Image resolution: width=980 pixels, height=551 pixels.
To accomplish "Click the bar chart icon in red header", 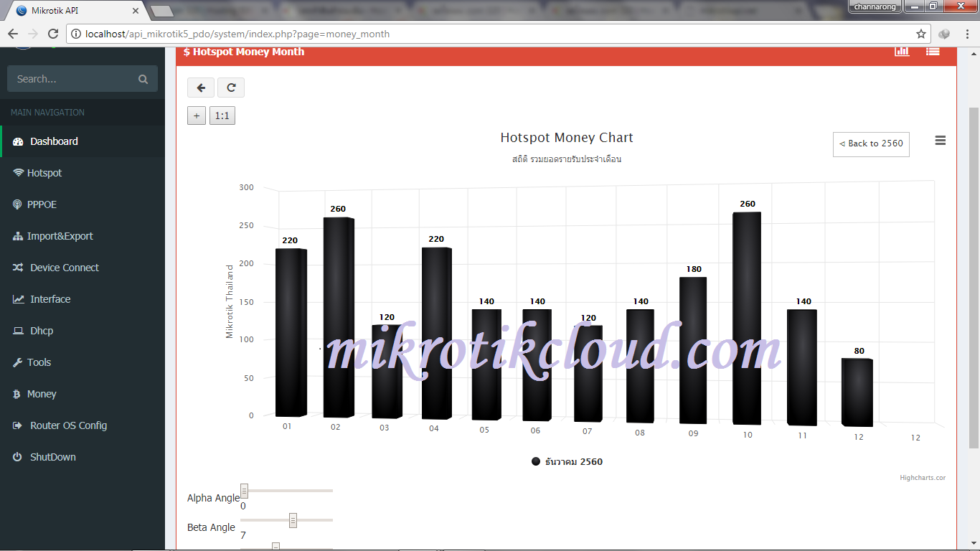I will click(902, 51).
